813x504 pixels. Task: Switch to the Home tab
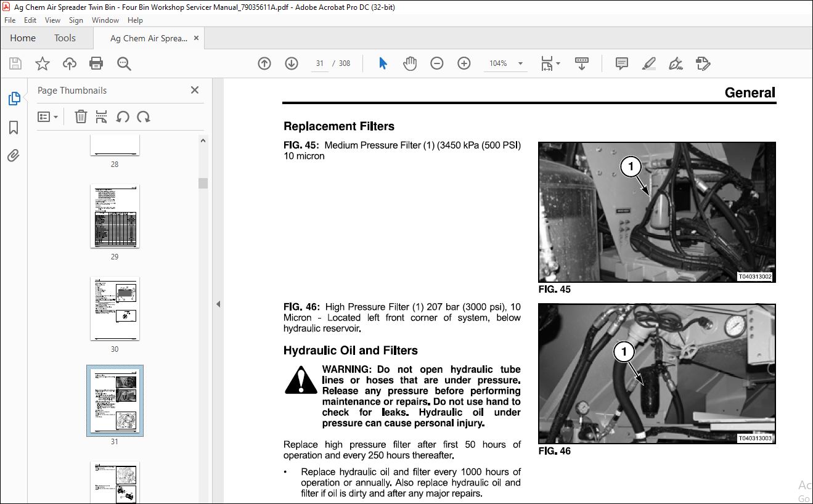tap(23, 38)
